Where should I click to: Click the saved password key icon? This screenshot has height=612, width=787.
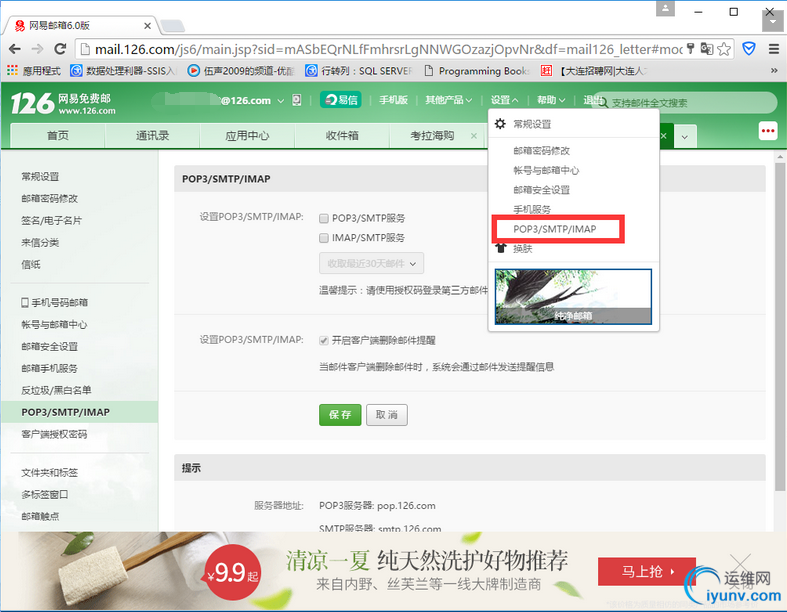point(691,49)
